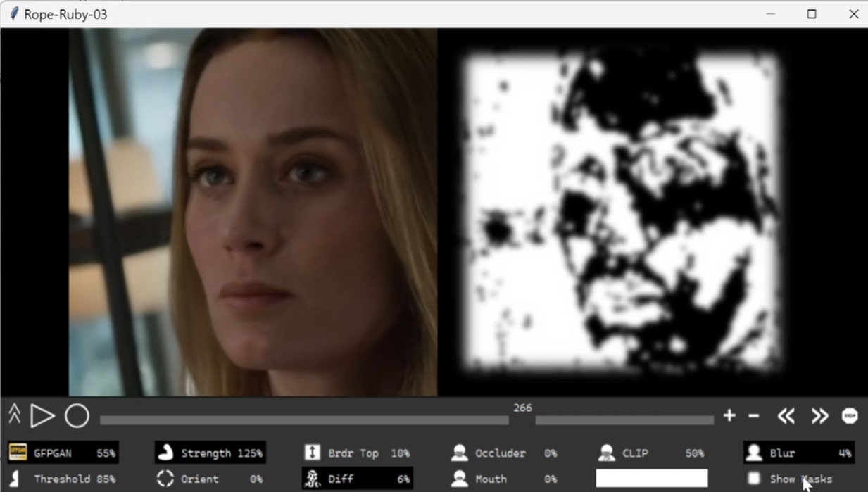
Task: Start video playback with play button
Action: coord(42,416)
